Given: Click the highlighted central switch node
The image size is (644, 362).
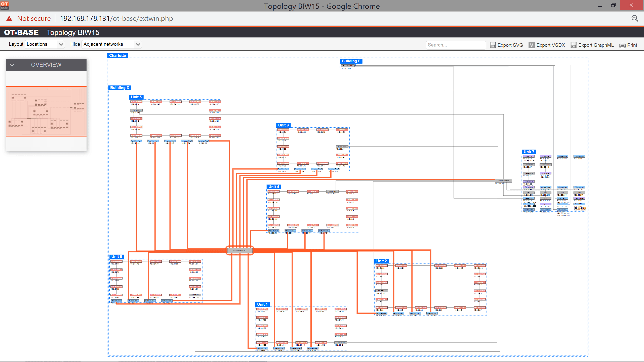Looking at the screenshot, I should [240, 251].
